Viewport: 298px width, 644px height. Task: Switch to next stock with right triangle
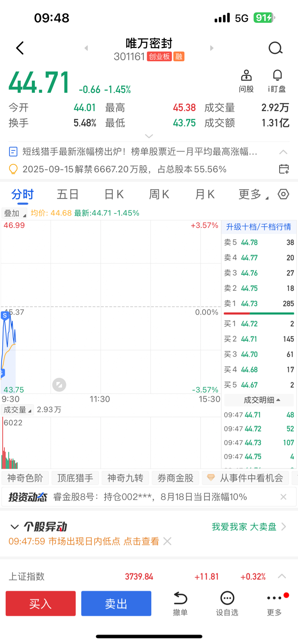[x=211, y=48]
